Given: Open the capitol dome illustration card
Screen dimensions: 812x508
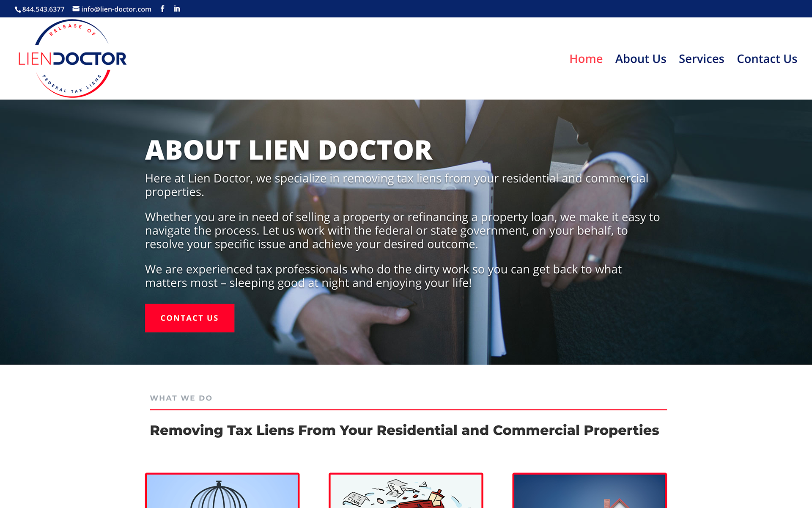Looking at the screenshot, I should 222,491.
